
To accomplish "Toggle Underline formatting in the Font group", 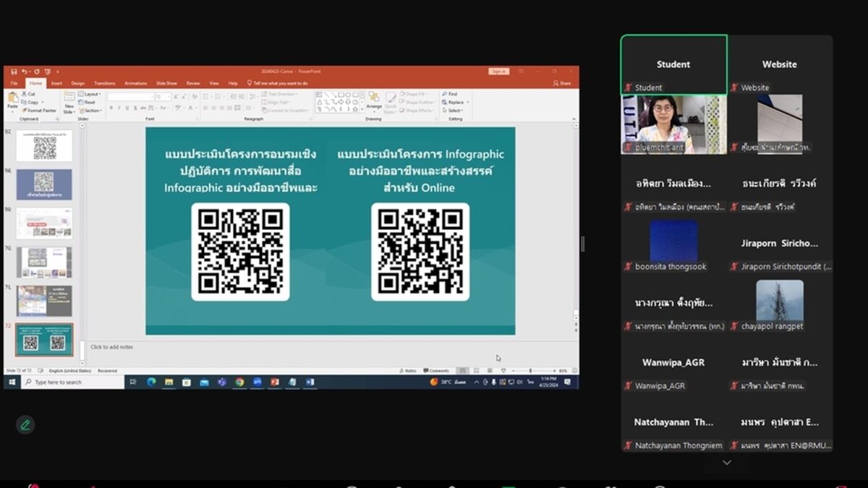I will tap(129, 108).
